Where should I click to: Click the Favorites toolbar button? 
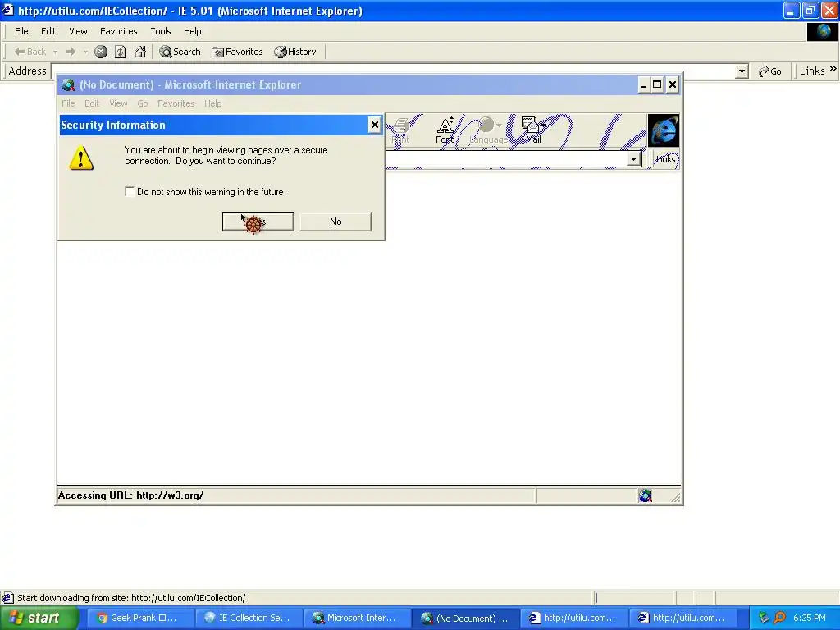point(237,52)
